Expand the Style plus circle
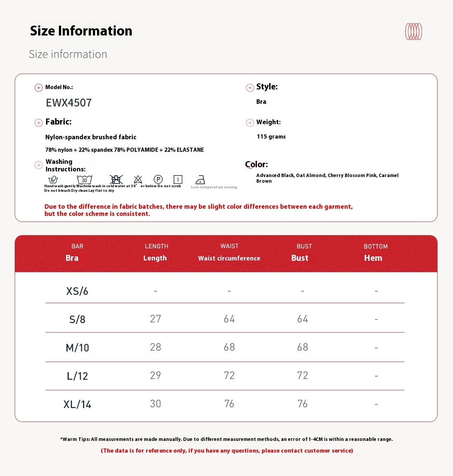Image resolution: width=453 pixels, height=476 pixels. [250, 88]
